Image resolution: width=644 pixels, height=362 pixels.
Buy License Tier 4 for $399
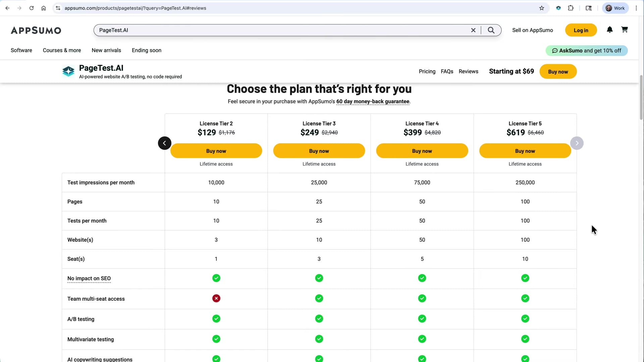click(422, 151)
